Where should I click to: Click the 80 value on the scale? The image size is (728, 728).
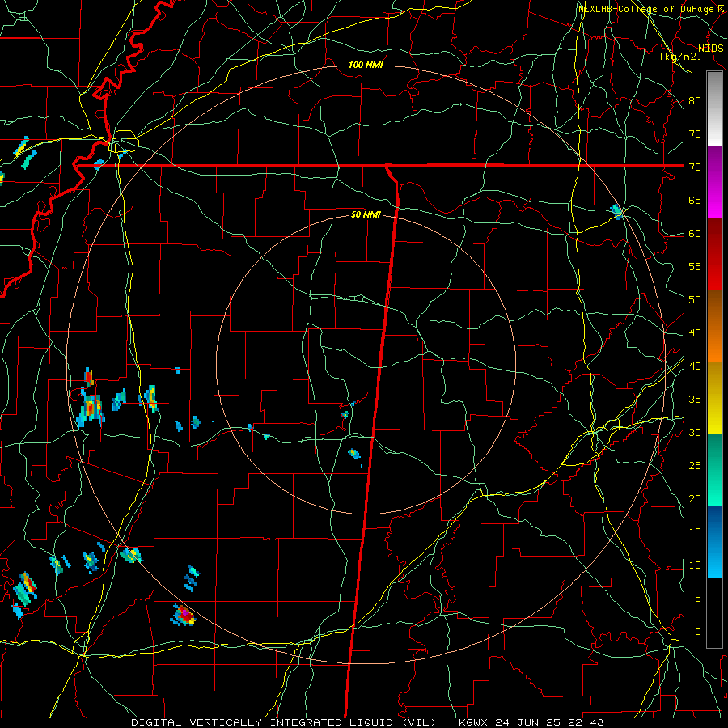click(x=695, y=101)
